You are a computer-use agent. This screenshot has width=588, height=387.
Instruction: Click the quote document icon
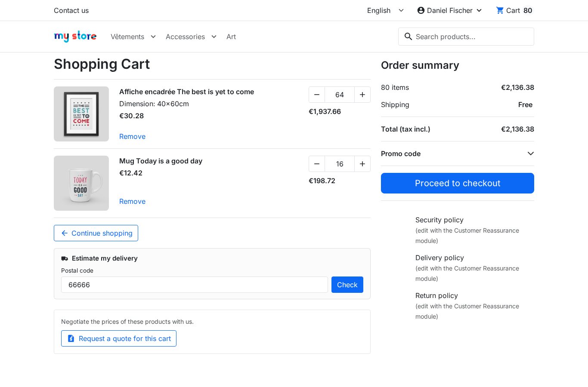click(x=71, y=338)
